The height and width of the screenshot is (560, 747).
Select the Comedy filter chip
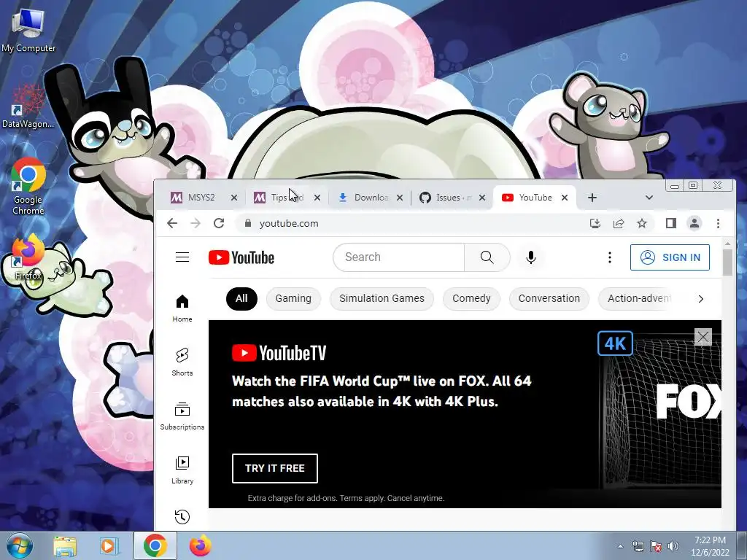click(471, 298)
